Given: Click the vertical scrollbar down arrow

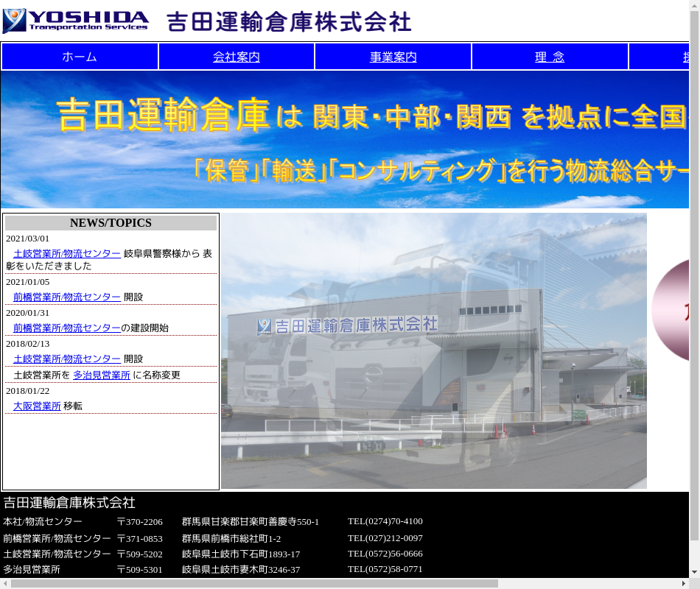Looking at the screenshot, I should [x=694, y=571].
